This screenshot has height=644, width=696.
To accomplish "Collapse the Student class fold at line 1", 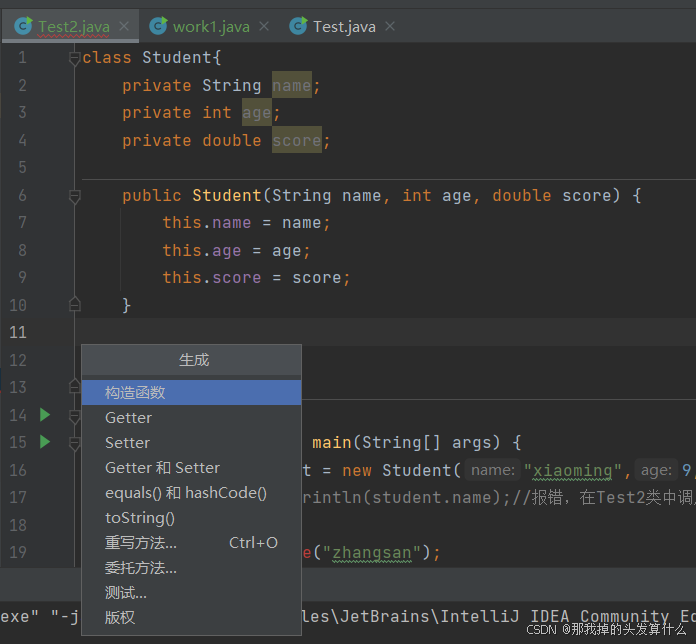I will pyautogui.click(x=75, y=58).
